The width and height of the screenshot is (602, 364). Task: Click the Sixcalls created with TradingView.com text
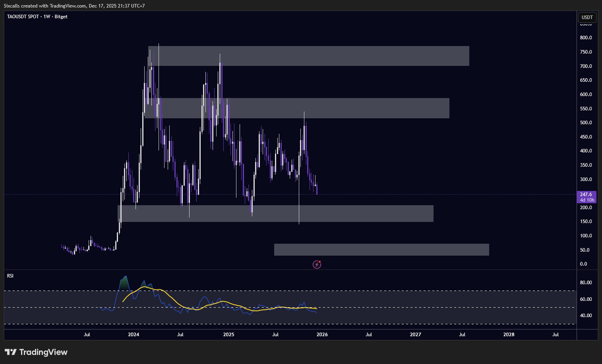(74, 6)
